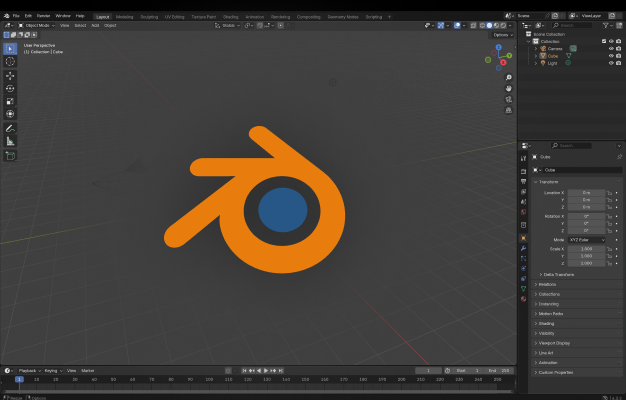Open the Scene properties tab
This screenshot has width=626, height=400.
click(x=523, y=202)
